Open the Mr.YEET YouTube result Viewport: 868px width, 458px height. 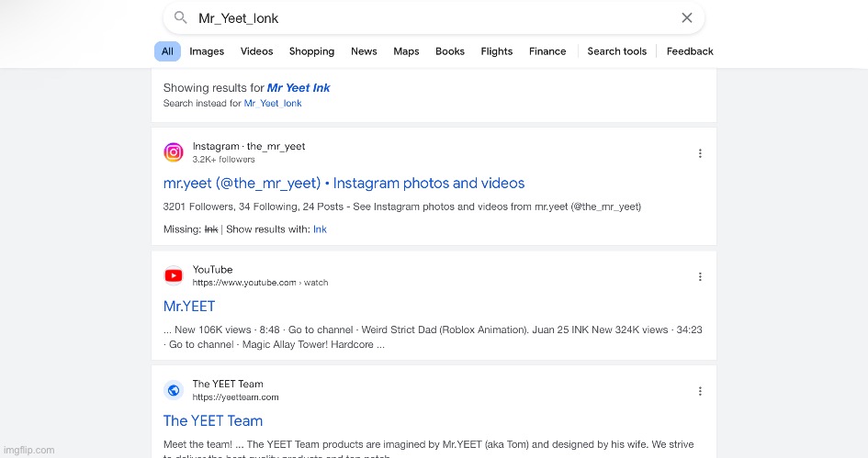(189, 306)
